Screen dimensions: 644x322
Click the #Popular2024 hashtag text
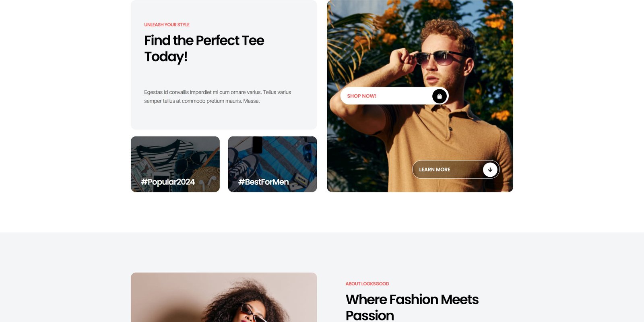click(168, 182)
